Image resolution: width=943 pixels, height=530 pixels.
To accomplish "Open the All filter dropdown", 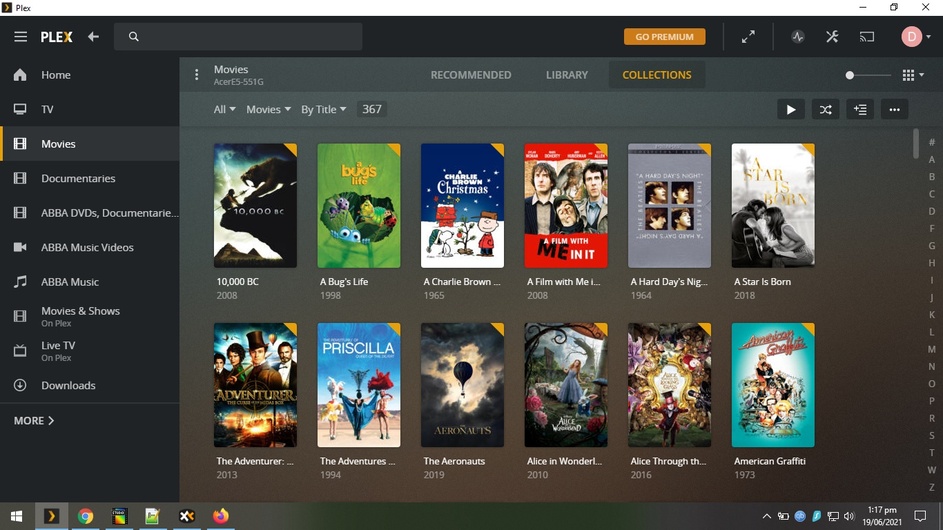I will pos(224,109).
